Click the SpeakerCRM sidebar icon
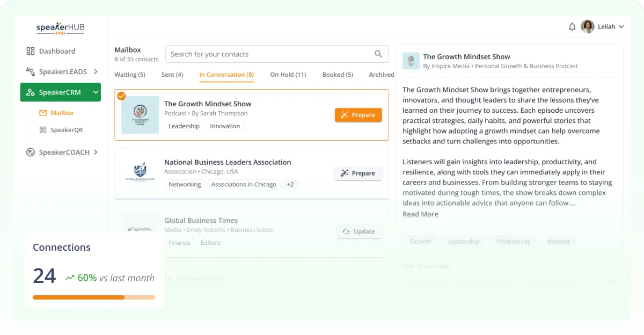 tap(31, 92)
